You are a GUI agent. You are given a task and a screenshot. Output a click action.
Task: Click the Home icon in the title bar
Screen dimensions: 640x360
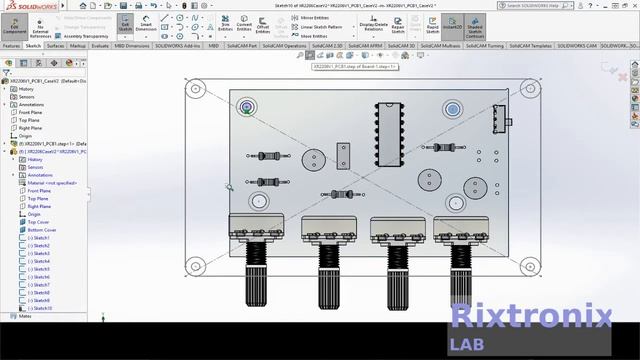pos(83,6)
